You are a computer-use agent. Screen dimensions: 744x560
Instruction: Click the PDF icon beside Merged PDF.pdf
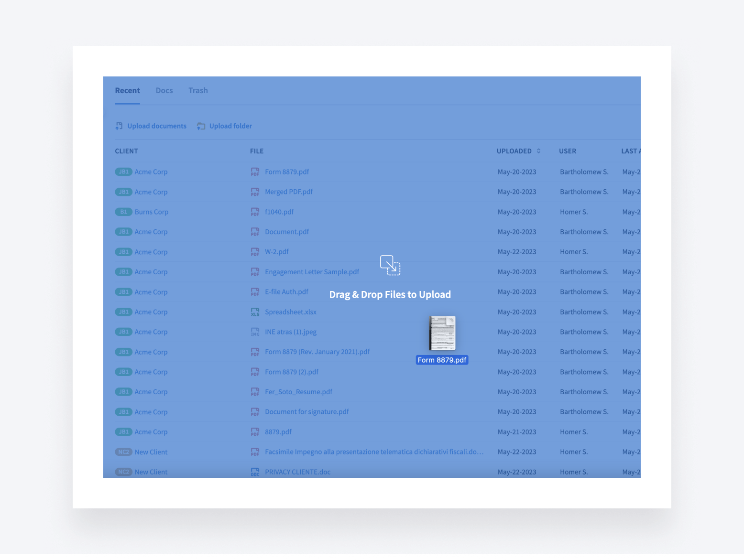pos(255,192)
